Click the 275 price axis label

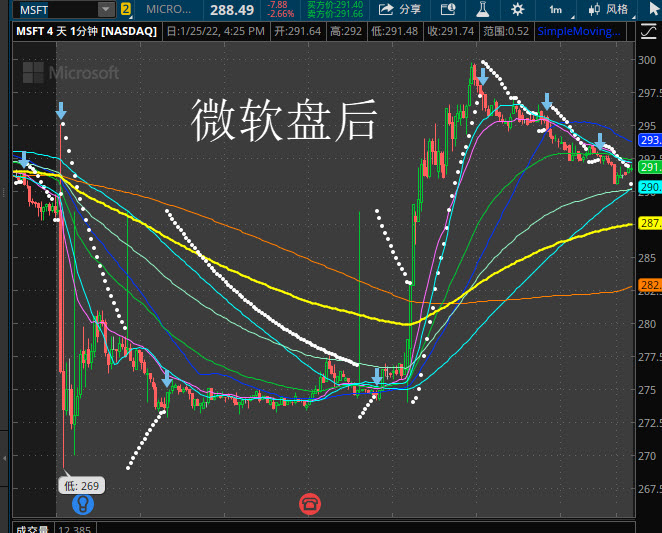(x=647, y=390)
